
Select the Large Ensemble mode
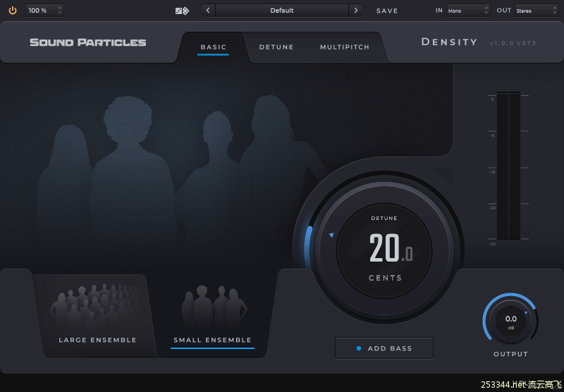97,316
